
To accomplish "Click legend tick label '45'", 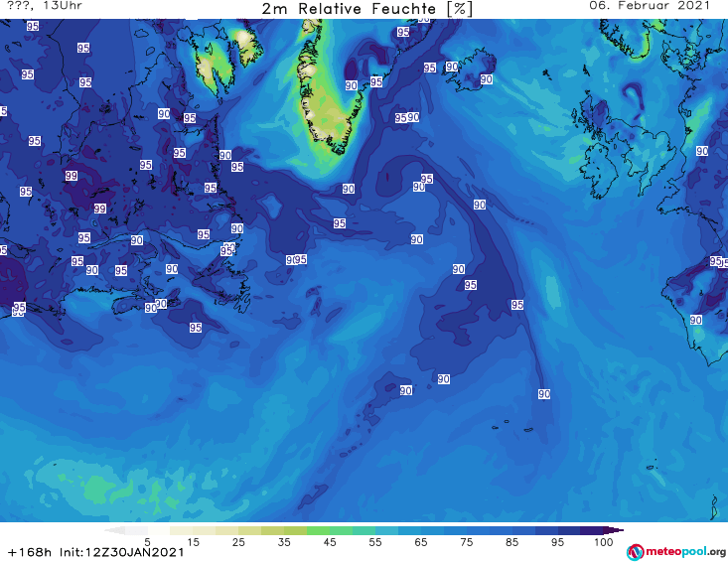I will 330,542.
